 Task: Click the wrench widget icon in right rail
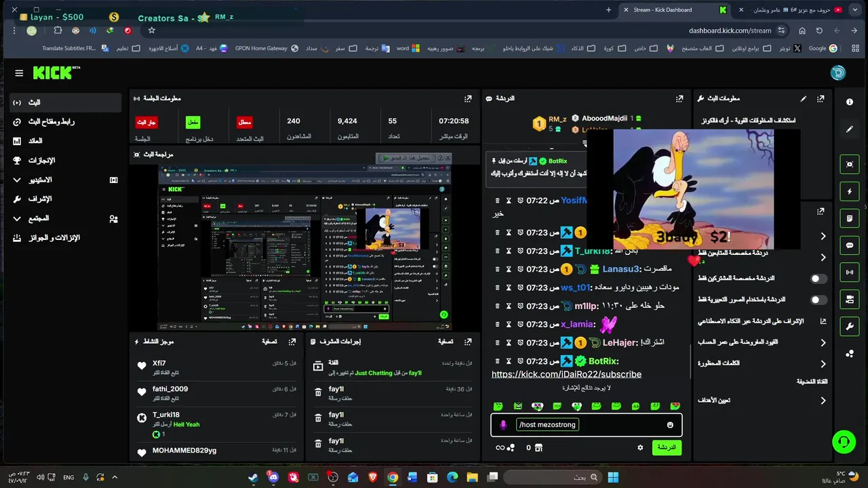[x=850, y=326]
